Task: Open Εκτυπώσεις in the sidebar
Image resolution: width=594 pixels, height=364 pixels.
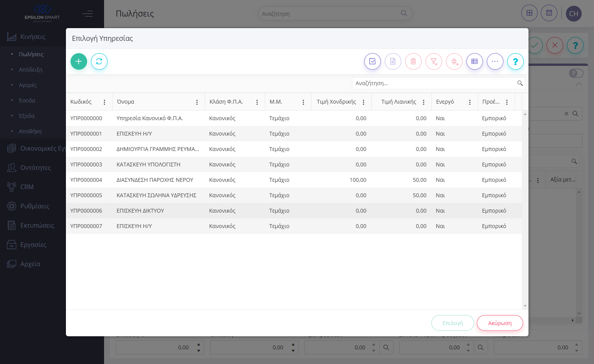Action: point(37,225)
